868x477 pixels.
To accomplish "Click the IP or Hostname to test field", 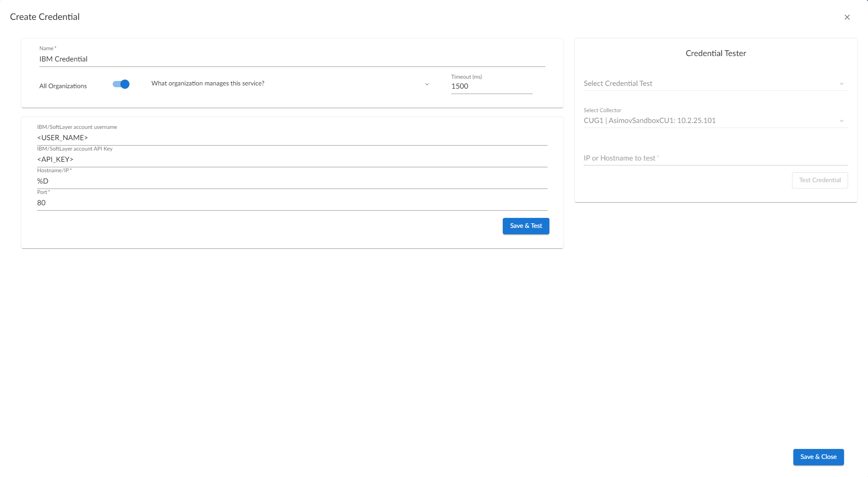I will (x=715, y=158).
